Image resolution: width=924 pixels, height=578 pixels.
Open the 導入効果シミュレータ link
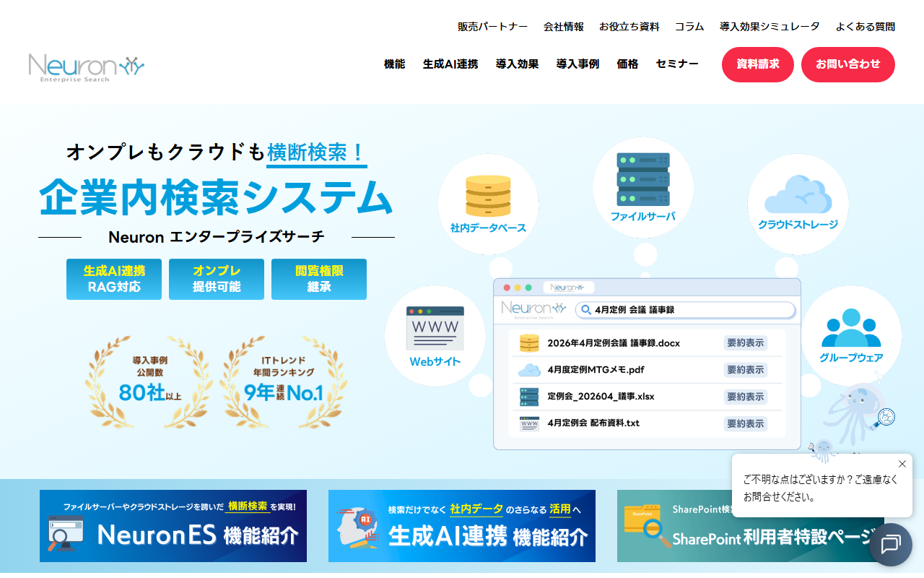click(770, 27)
